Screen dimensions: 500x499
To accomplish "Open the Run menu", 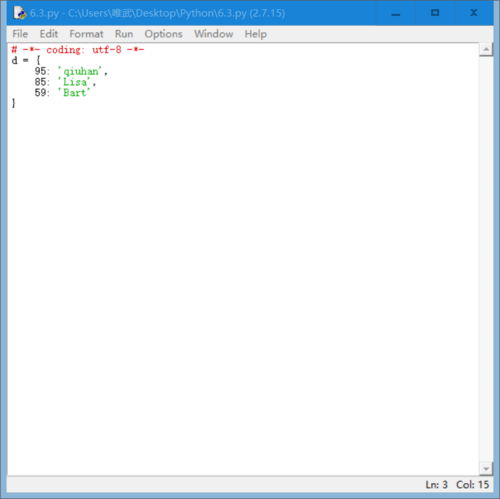I will (124, 34).
